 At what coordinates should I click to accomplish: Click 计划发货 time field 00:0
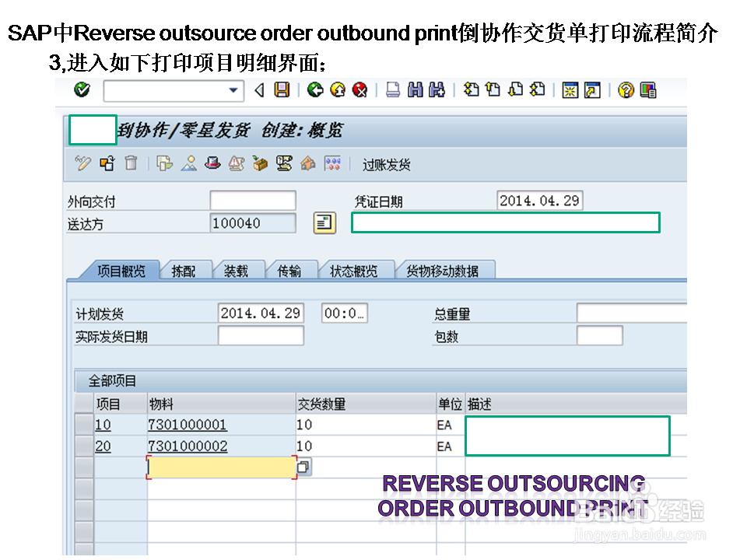click(345, 313)
